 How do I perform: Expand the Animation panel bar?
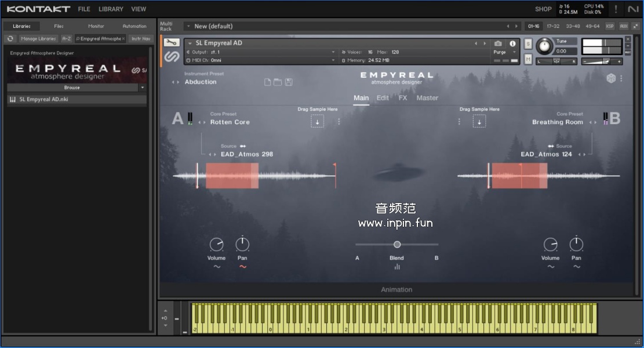[x=396, y=289]
